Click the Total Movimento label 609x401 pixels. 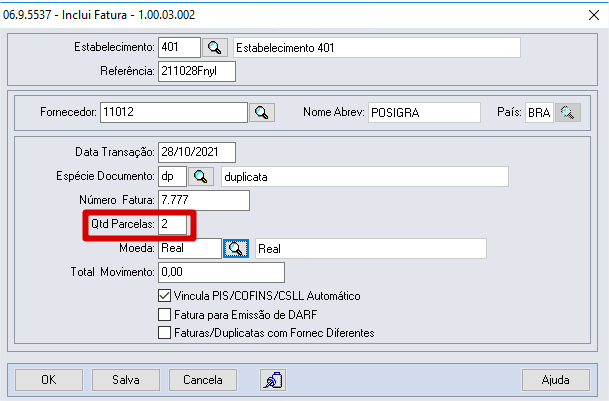click(x=113, y=272)
